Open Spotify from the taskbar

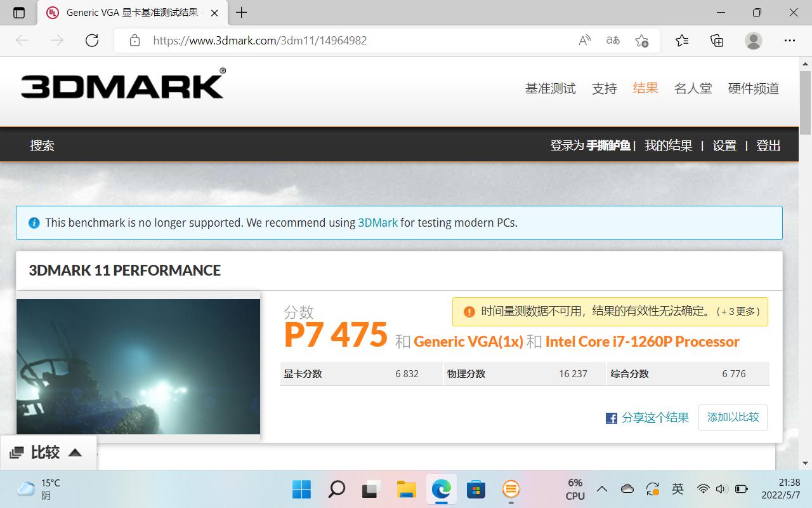pos(511,489)
